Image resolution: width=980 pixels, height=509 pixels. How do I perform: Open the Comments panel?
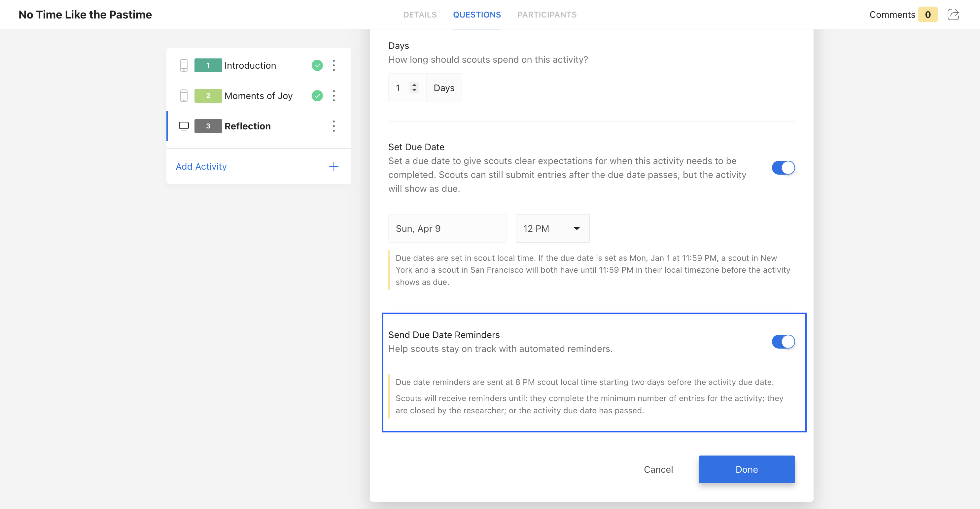click(x=892, y=15)
